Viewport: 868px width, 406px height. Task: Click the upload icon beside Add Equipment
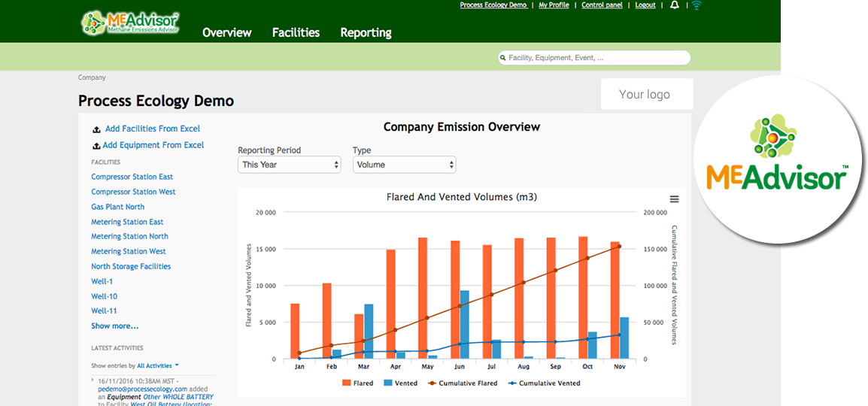click(96, 145)
